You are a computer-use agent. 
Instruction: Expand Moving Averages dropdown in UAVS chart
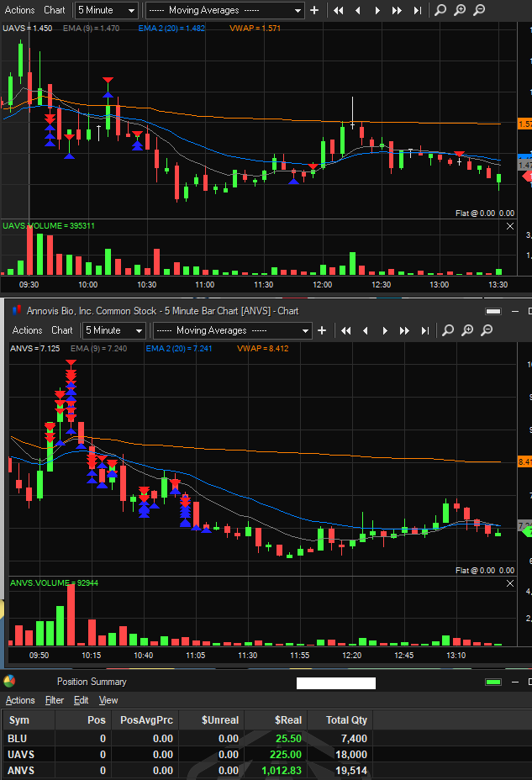click(224, 10)
